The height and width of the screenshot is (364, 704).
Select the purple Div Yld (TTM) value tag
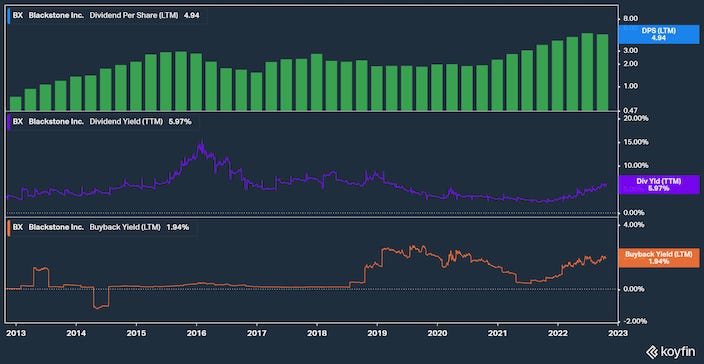coord(659,184)
